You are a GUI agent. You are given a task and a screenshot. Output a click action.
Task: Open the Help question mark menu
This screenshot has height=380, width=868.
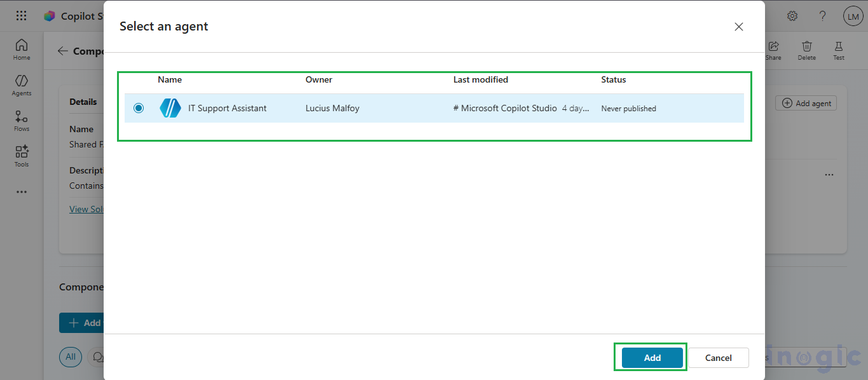tap(822, 15)
